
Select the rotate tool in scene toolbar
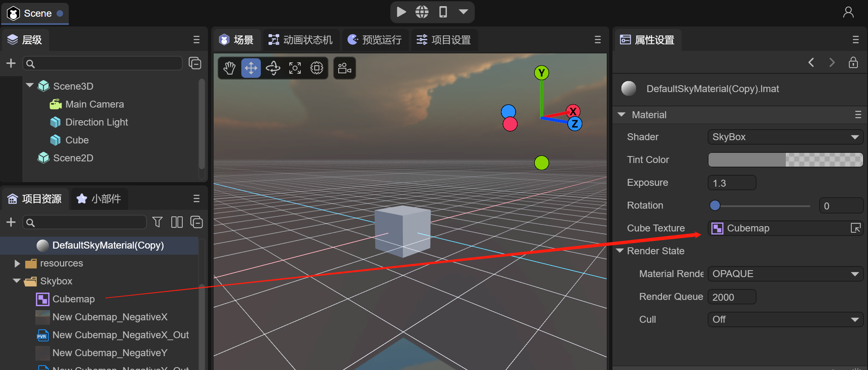click(x=273, y=68)
